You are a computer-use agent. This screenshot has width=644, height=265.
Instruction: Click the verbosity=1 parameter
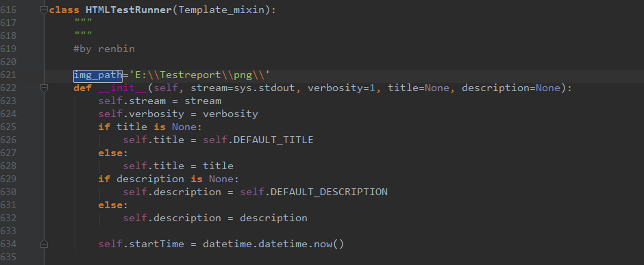(x=344, y=88)
